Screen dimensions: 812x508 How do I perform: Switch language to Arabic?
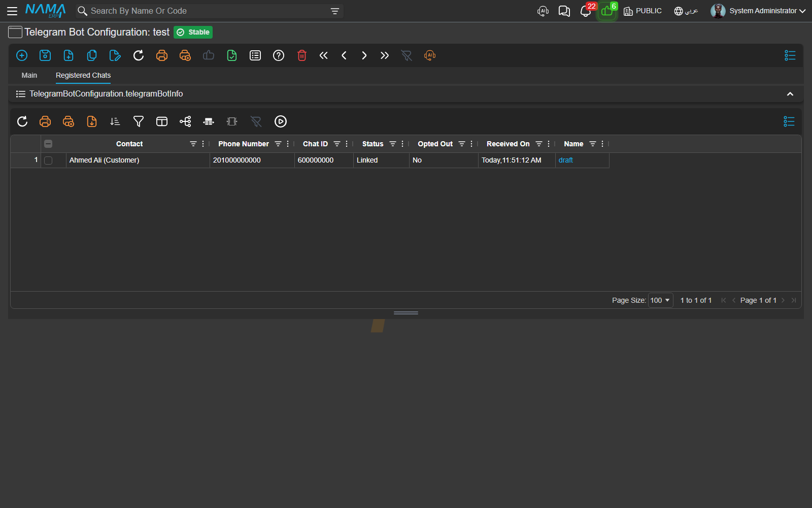tap(686, 11)
